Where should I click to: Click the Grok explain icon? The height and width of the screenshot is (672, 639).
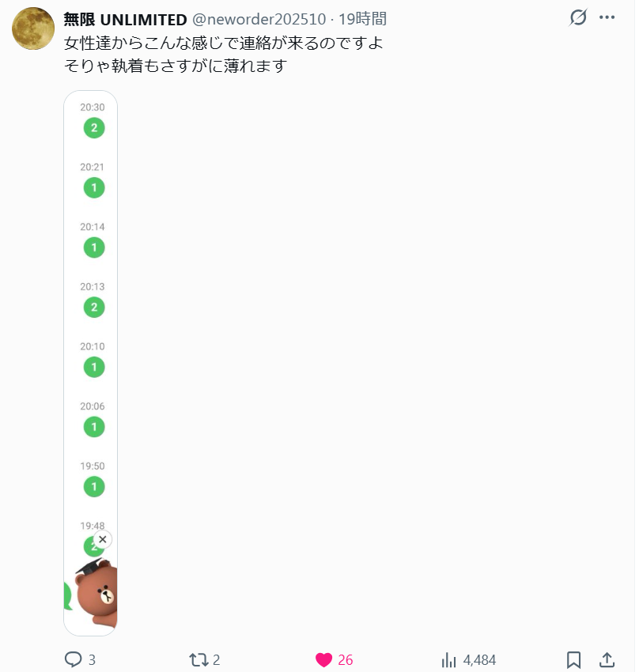coord(578,18)
